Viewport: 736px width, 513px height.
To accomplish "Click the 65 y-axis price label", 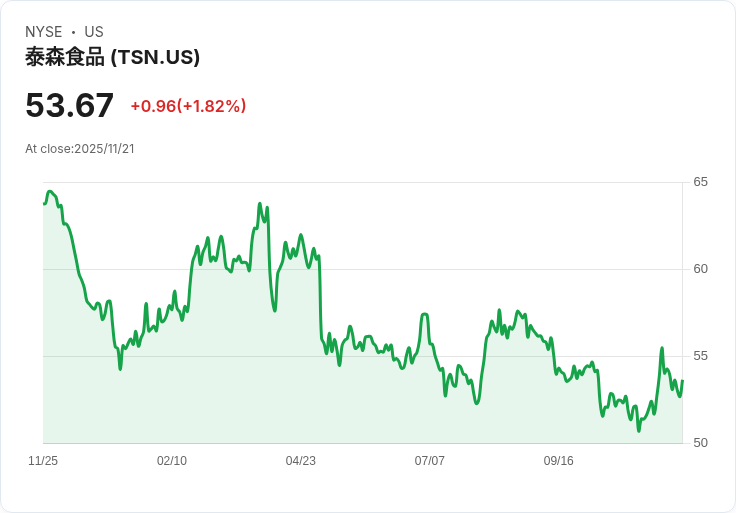I will tap(701, 182).
